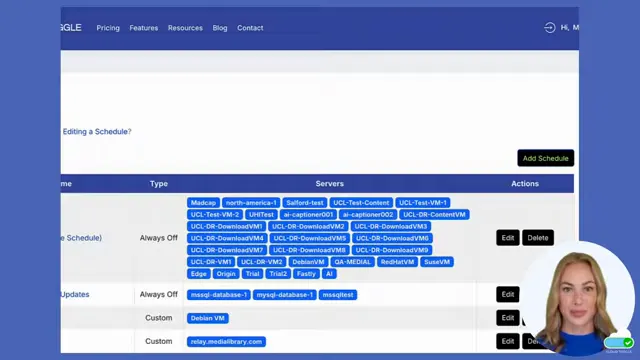Viewport: 640px width, 360px height.
Task: Go to the Blog page
Action: 220,28
